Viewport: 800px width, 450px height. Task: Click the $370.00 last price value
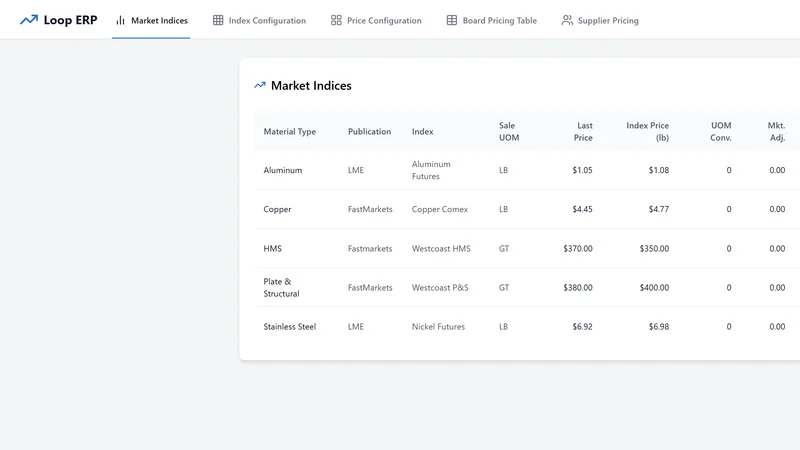click(x=578, y=248)
